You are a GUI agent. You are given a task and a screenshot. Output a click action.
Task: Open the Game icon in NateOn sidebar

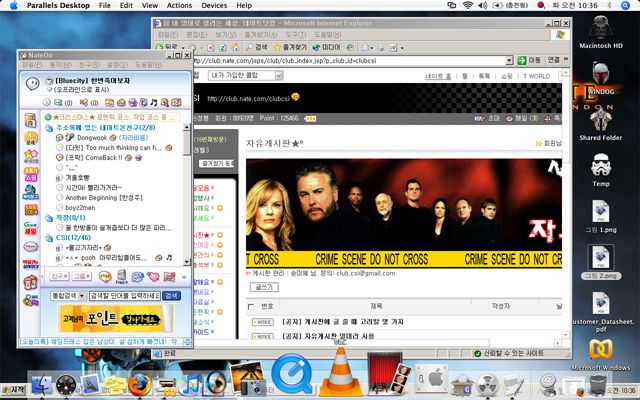[31, 227]
